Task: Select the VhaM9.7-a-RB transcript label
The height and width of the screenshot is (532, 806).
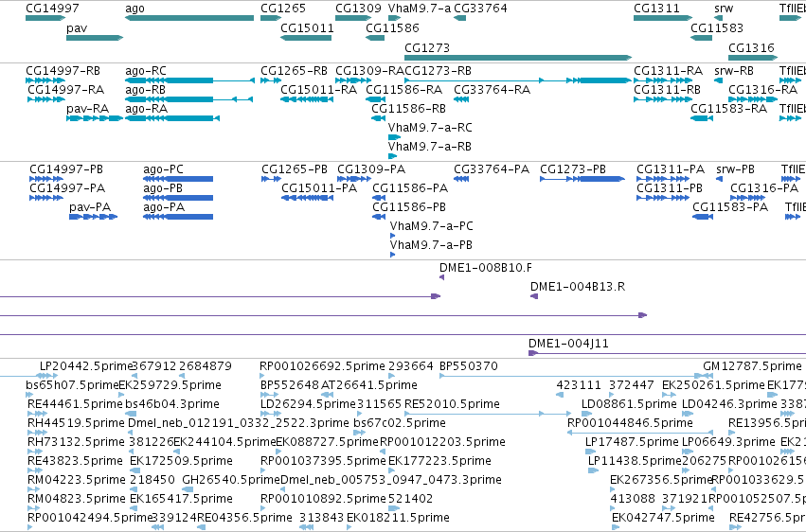Action: click(x=430, y=147)
